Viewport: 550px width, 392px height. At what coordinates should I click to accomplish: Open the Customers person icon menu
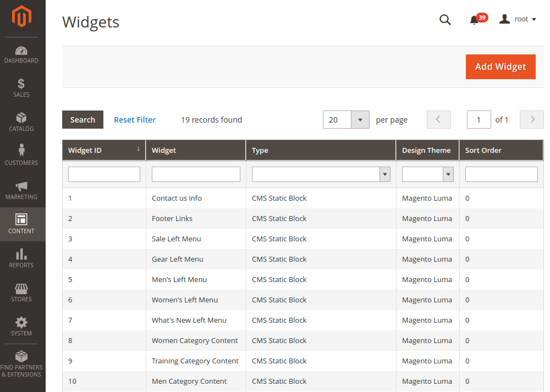pyautogui.click(x=21, y=151)
